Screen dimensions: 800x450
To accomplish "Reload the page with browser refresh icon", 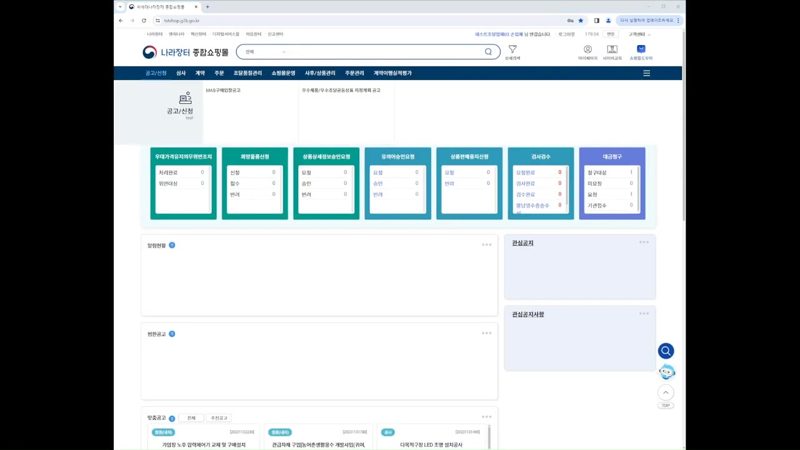I will [144, 20].
